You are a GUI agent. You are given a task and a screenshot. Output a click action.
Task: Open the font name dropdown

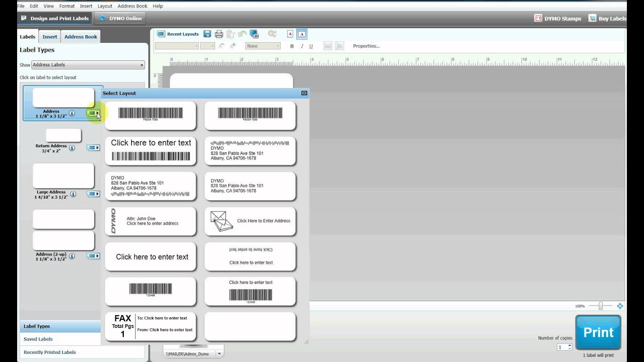click(177, 46)
